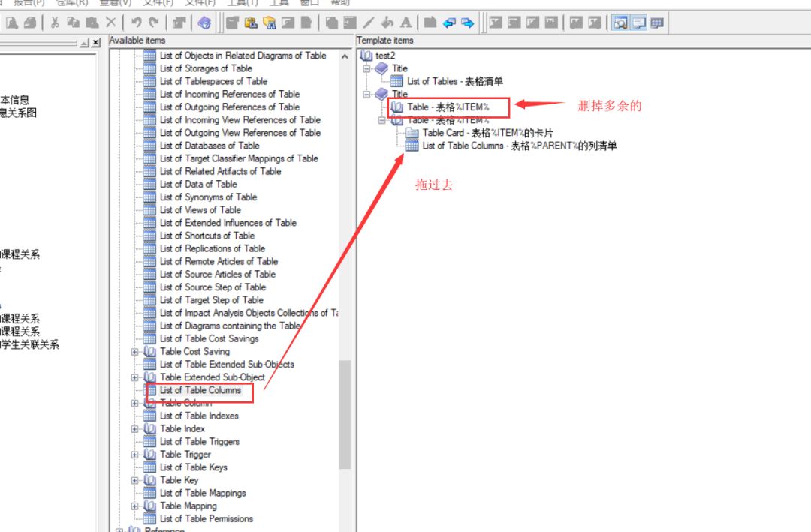Click the paste toolbar icon
Viewport: 811px width, 532px height.
92,23
